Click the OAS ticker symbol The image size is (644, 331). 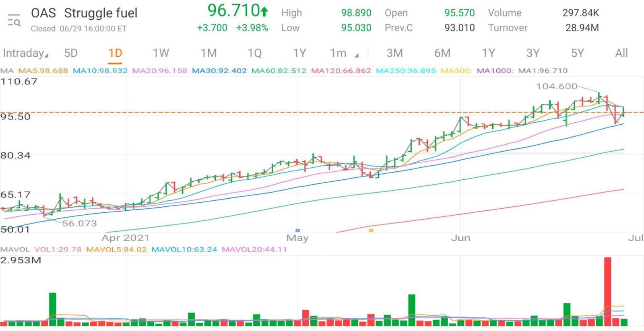[43, 13]
